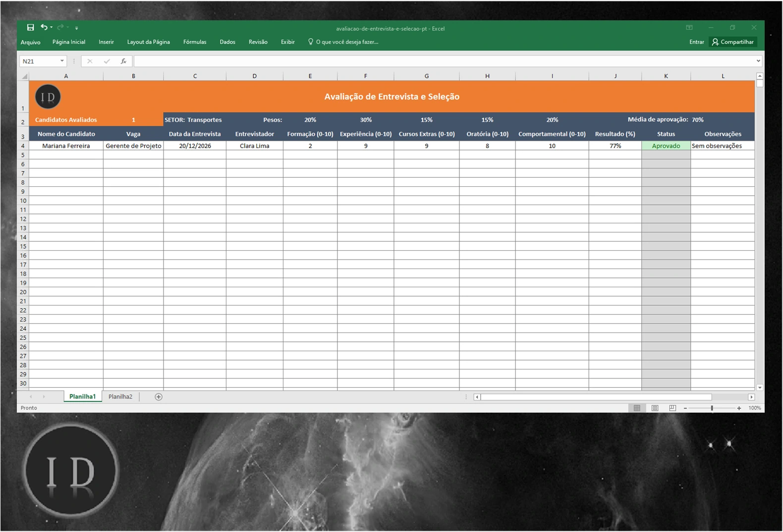783x532 pixels.
Task: Click the Ribbon Display Options icon
Action: pyautogui.click(x=689, y=28)
